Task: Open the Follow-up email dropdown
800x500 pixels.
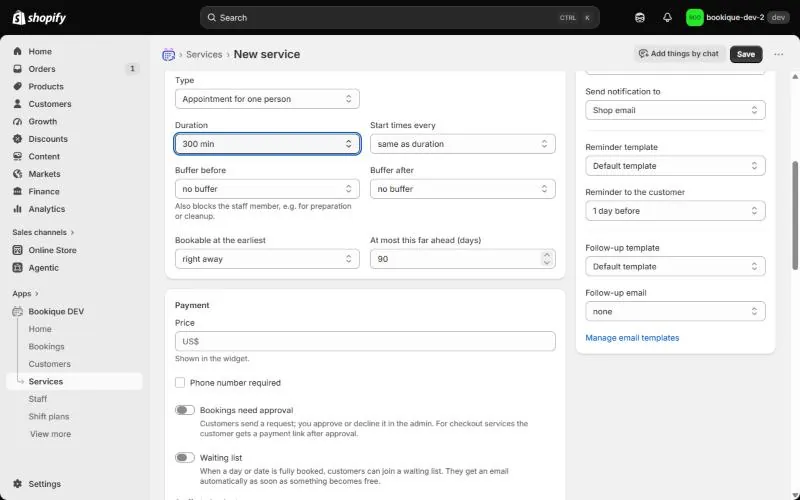Action: 675,311
